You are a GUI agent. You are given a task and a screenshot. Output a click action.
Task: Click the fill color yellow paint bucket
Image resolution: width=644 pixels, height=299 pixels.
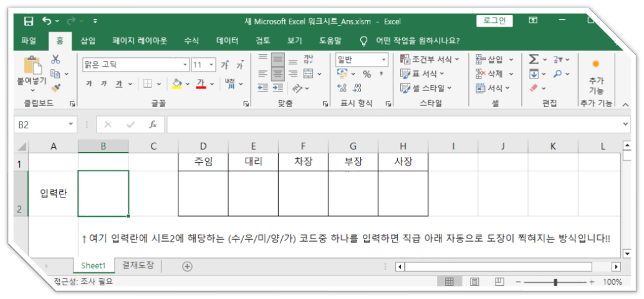pos(177,83)
